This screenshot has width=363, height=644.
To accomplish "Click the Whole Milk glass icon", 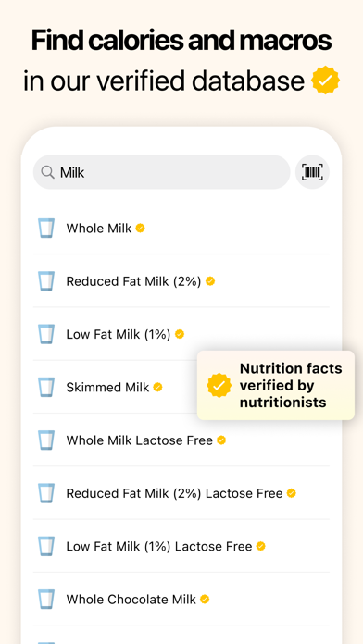I will coord(46,228).
